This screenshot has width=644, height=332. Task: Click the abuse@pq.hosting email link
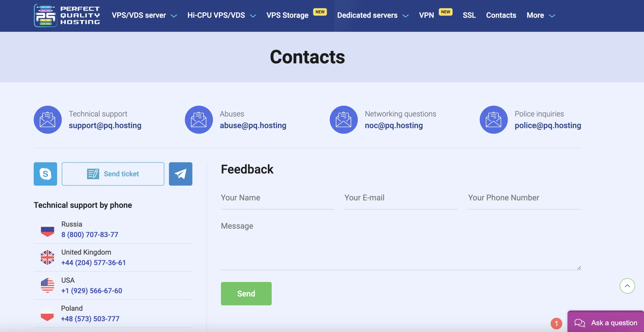(x=253, y=125)
